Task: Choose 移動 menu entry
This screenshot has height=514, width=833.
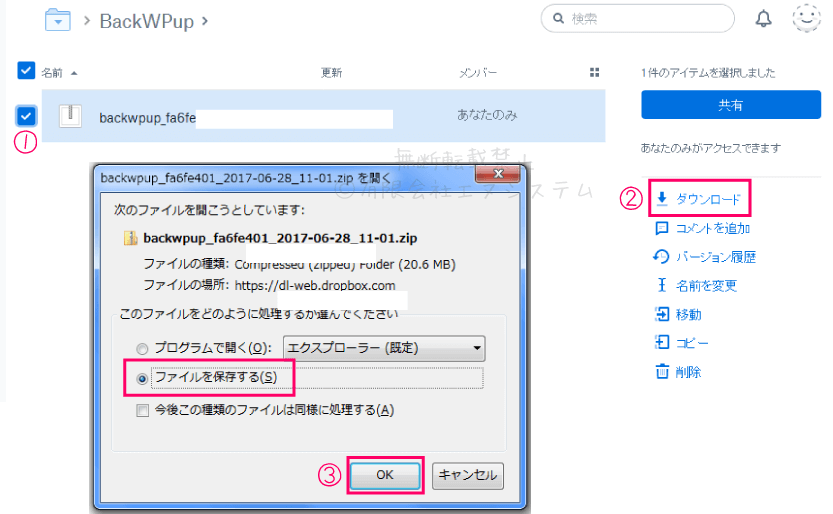Action: (x=688, y=314)
